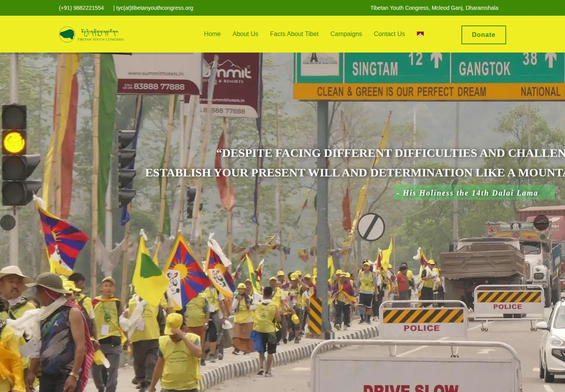Go to Contact Us page

click(389, 34)
